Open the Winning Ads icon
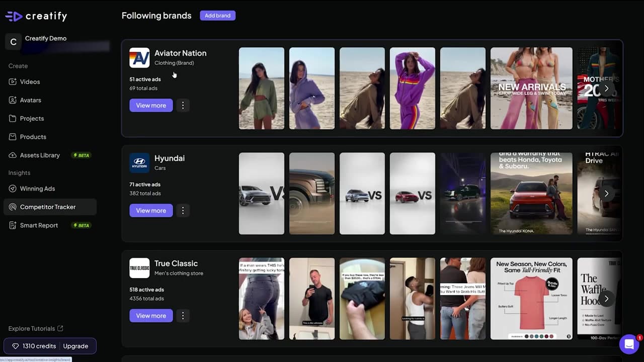Viewport: 644px width, 362px height. 13,189
